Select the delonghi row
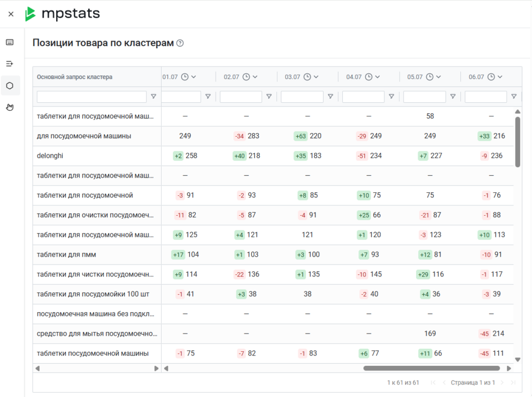The image size is (532, 397). [x=273, y=156]
